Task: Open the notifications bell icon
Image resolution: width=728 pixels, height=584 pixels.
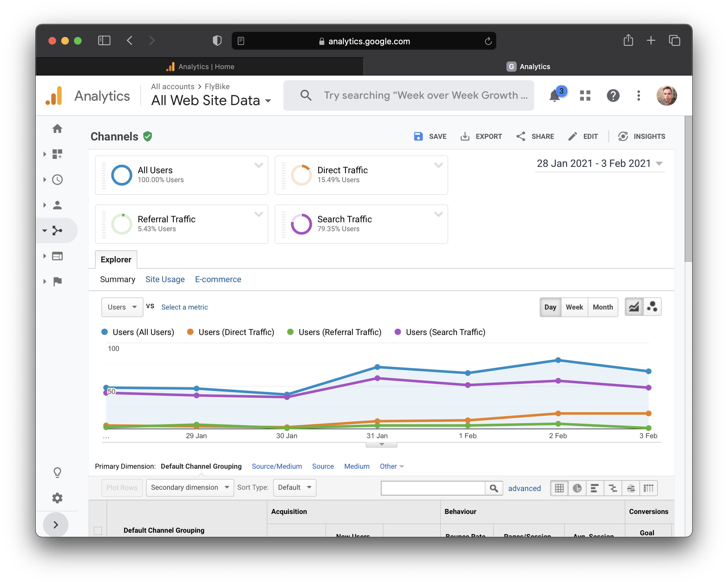Action: coord(554,96)
